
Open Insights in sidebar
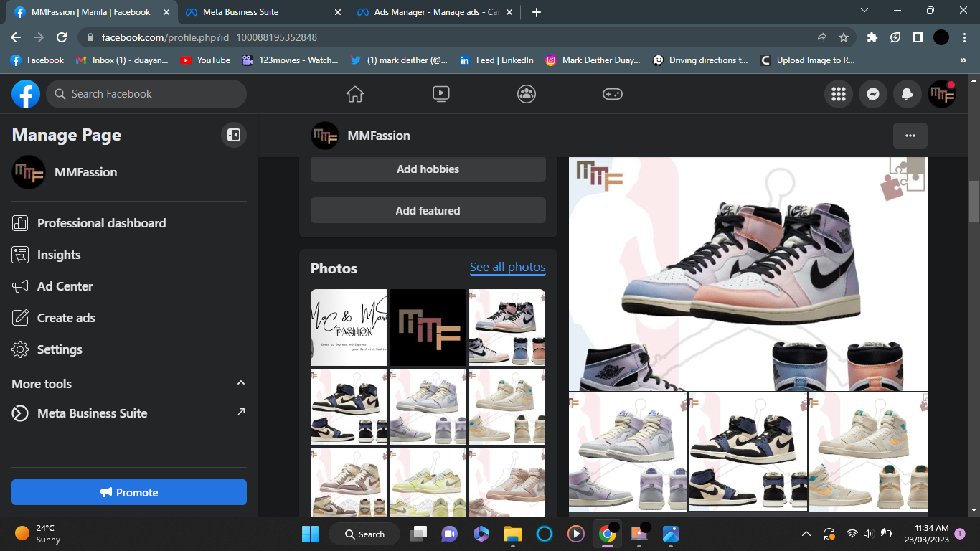129,255
